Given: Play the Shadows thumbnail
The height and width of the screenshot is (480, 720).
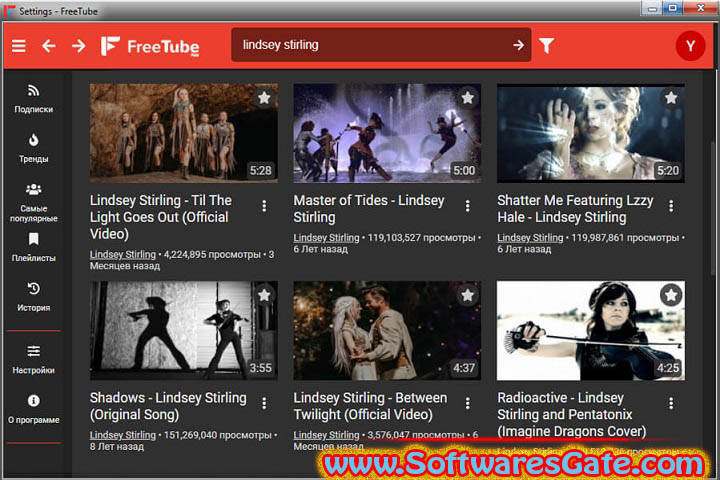Looking at the screenshot, I should click(184, 331).
